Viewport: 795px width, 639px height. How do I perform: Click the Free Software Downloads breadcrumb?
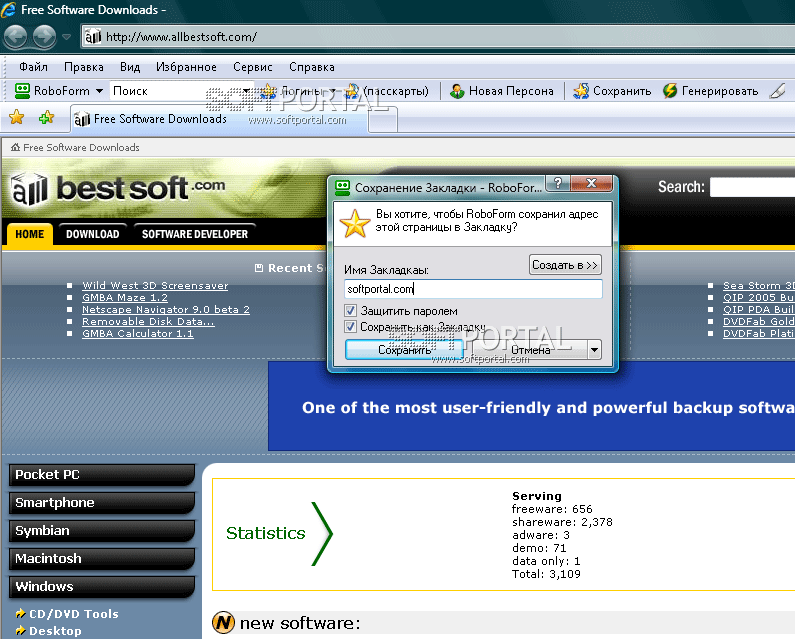75,148
